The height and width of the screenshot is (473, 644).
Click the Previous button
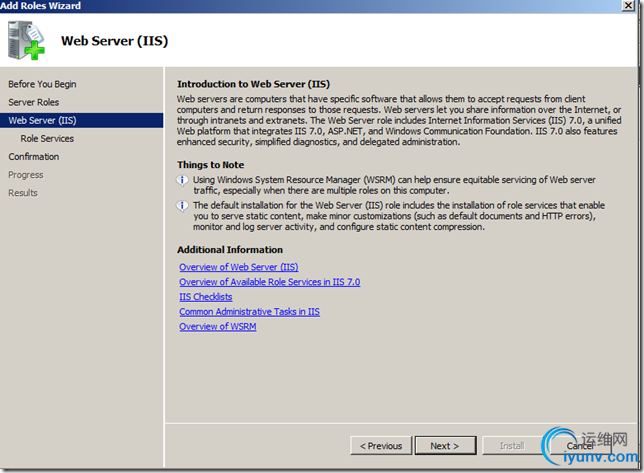click(381, 445)
